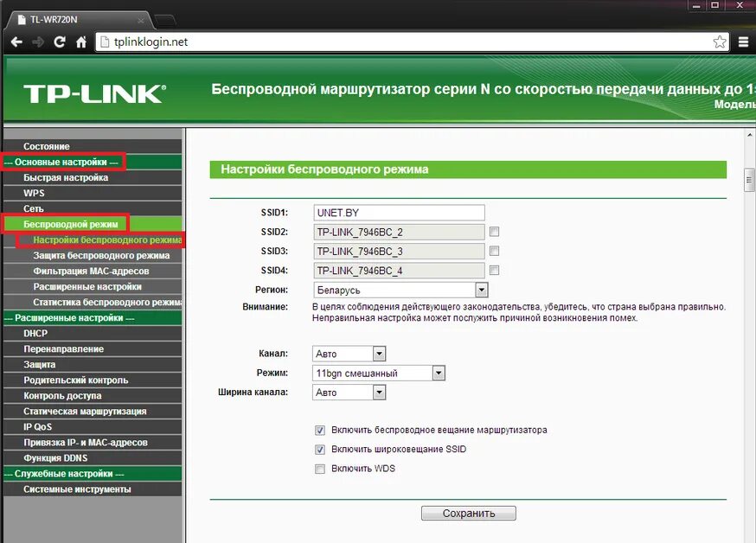Screen dimensions: 756x543
Task: Close the TL-WR720N tab
Action: coord(141,20)
